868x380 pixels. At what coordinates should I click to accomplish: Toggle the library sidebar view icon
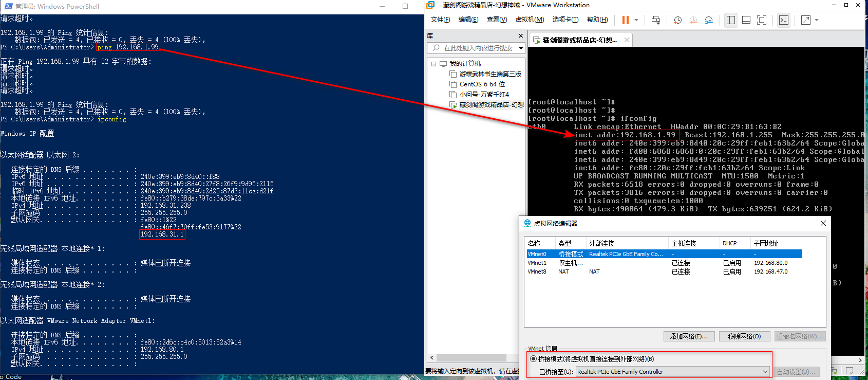point(731,20)
